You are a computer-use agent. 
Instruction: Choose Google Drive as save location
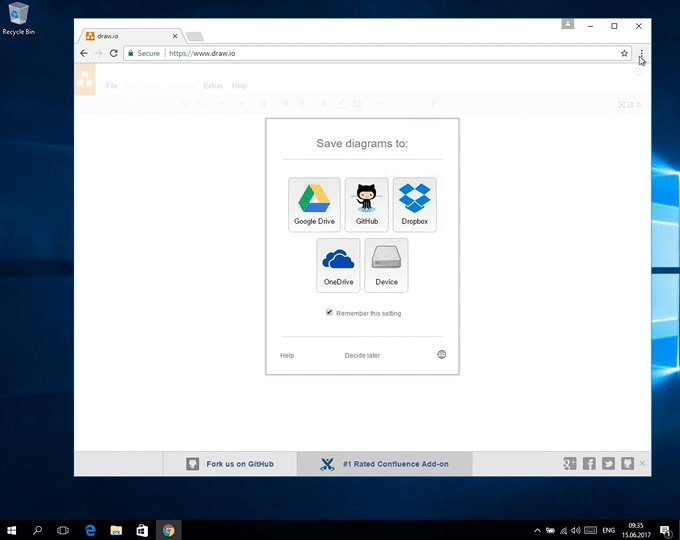tap(314, 204)
